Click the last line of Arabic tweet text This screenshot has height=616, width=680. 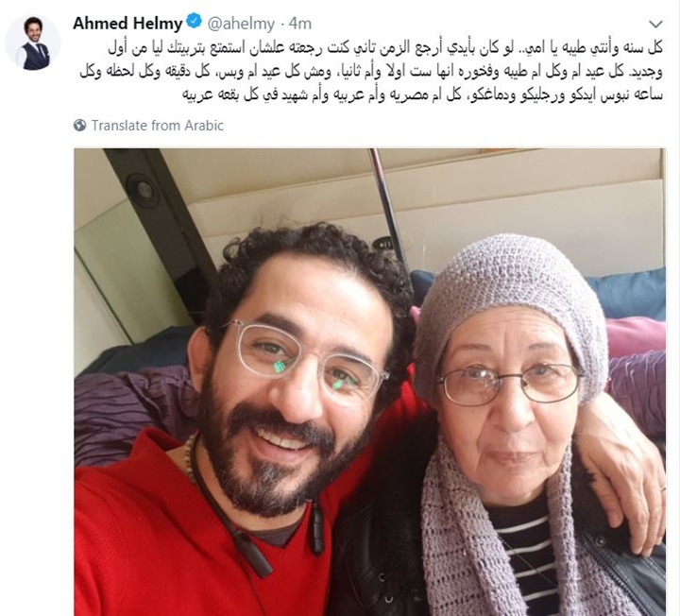422,95
